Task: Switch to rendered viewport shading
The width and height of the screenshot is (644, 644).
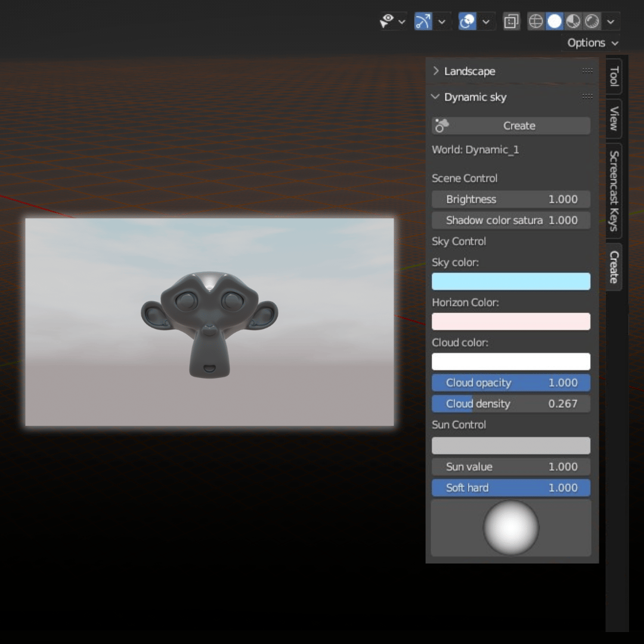Action: coord(592,21)
